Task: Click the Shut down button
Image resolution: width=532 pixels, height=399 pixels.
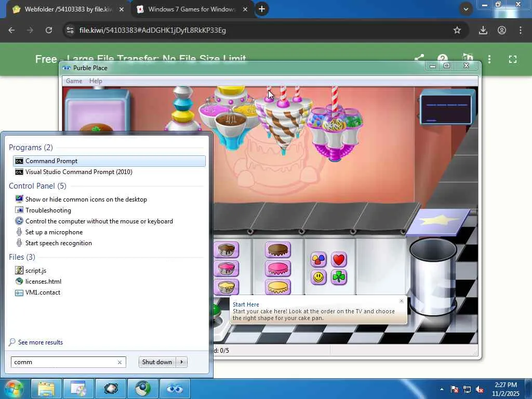Action: click(157, 362)
